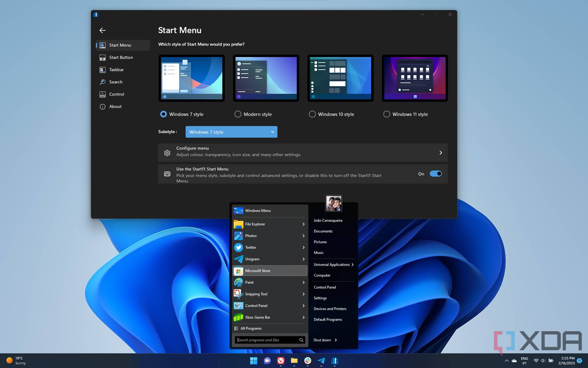Choose the Windows 10 style radio button
Image resolution: width=588 pixels, height=368 pixels.
[x=312, y=114]
